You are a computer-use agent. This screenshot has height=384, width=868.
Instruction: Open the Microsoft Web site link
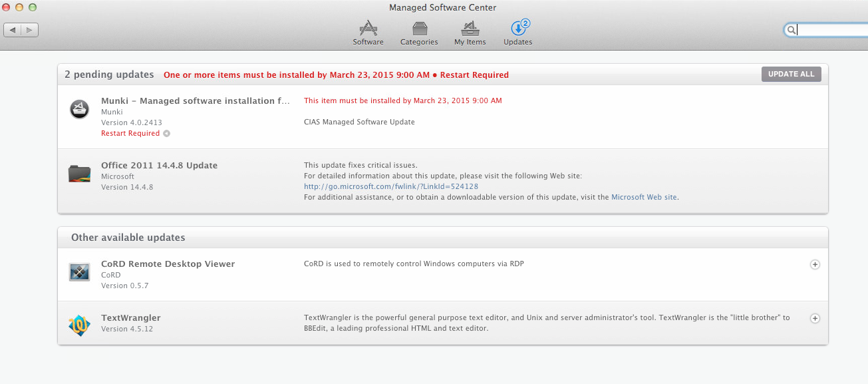click(x=644, y=197)
